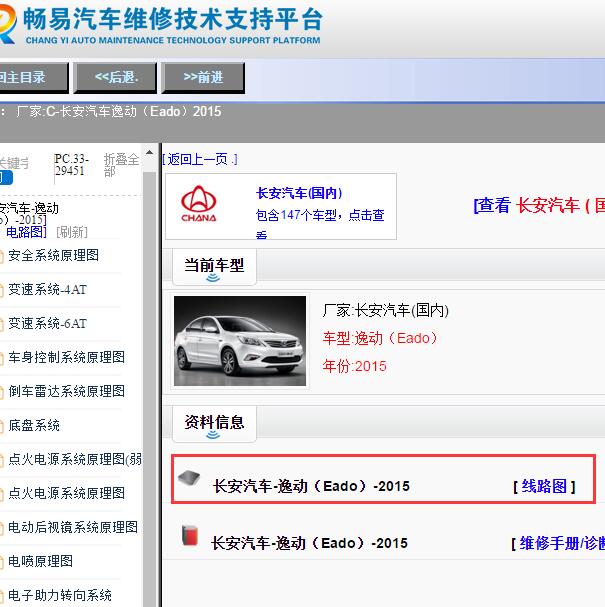Screen dimensions: 605x607
Task: Click the red book icon beside 维修手册 row
Action: tap(190, 535)
